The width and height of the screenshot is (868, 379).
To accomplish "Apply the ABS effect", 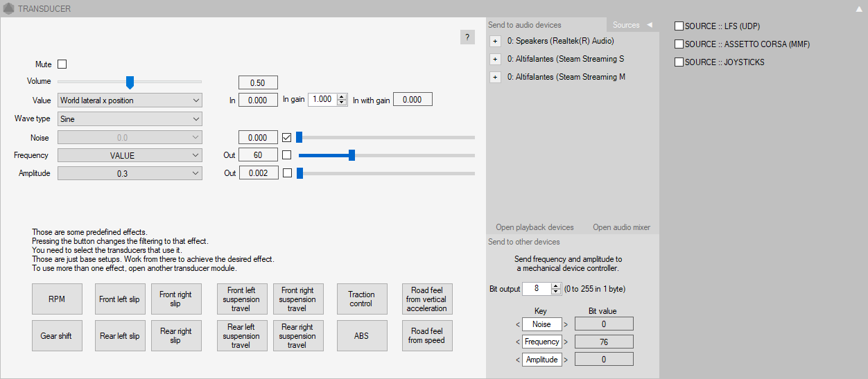I will point(362,336).
